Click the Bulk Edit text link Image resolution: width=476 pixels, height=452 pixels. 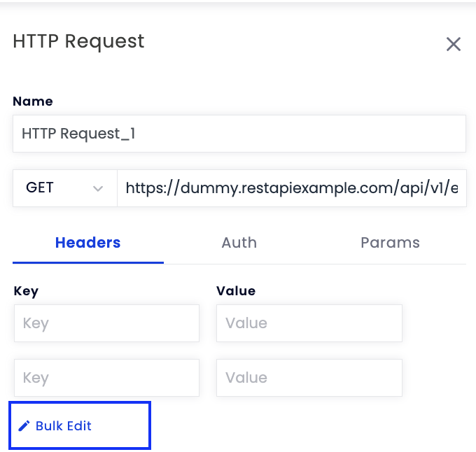(x=64, y=426)
